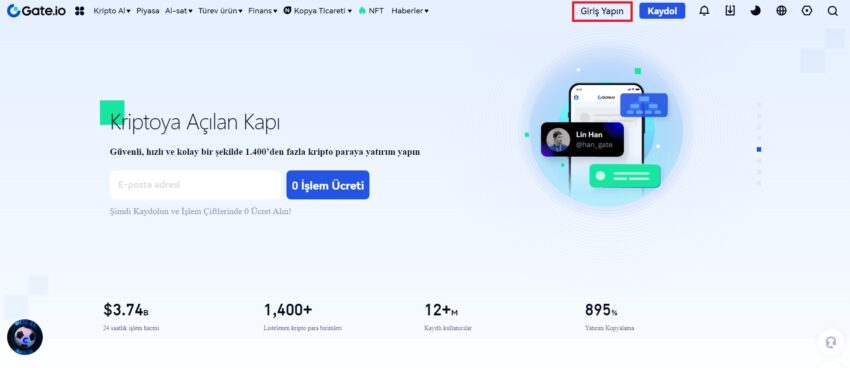Viewport: 850px width, 368px height.
Task: Click the round soccer-ball avatar badge
Action: 25,337
